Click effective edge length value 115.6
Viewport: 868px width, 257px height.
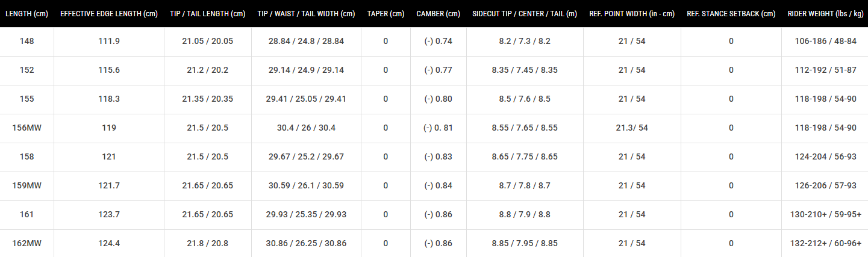point(109,70)
